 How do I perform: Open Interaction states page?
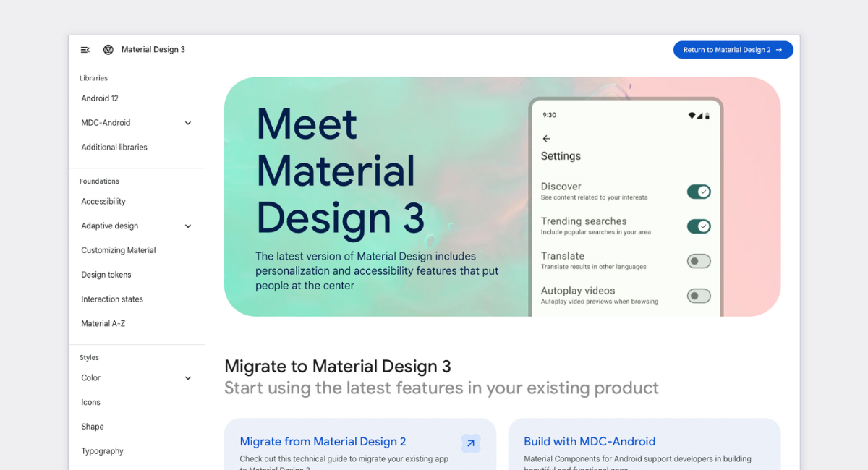(x=112, y=299)
